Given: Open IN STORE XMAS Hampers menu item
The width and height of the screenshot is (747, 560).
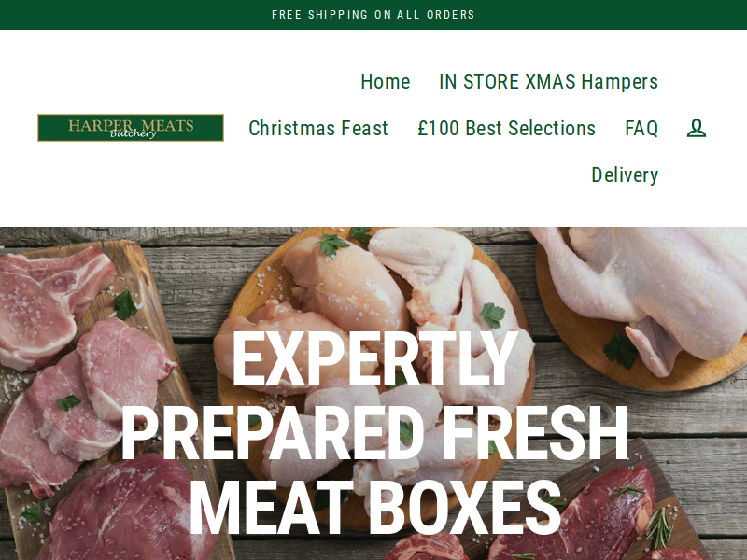Looking at the screenshot, I should tap(548, 81).
